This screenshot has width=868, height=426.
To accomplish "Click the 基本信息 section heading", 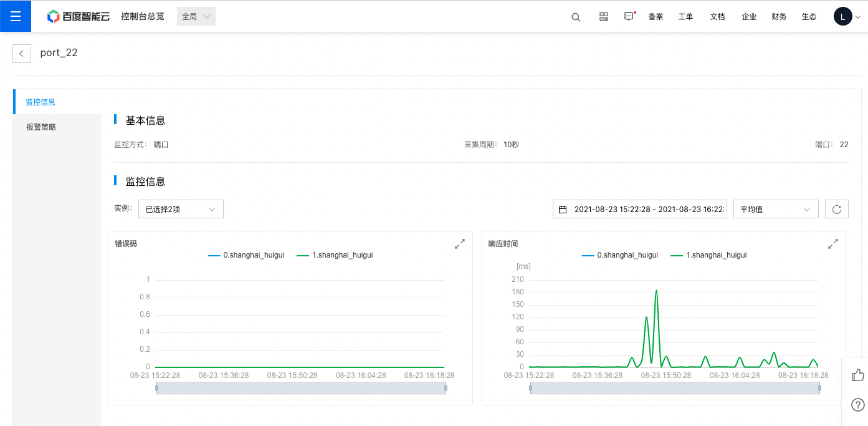I will point(145,120).
